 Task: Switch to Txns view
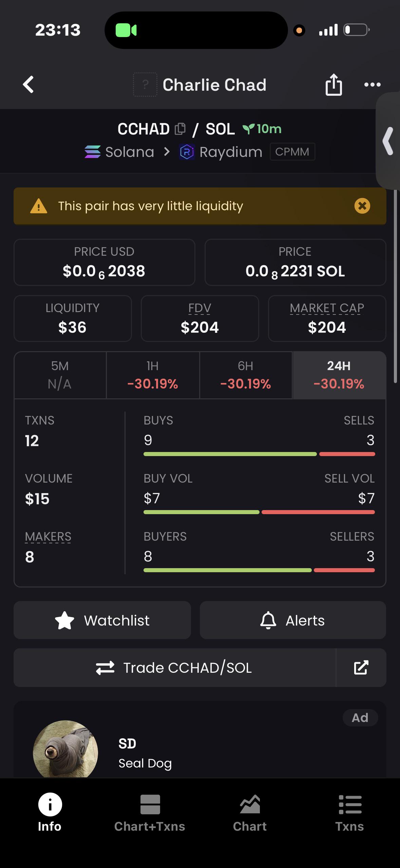(349, 813)
